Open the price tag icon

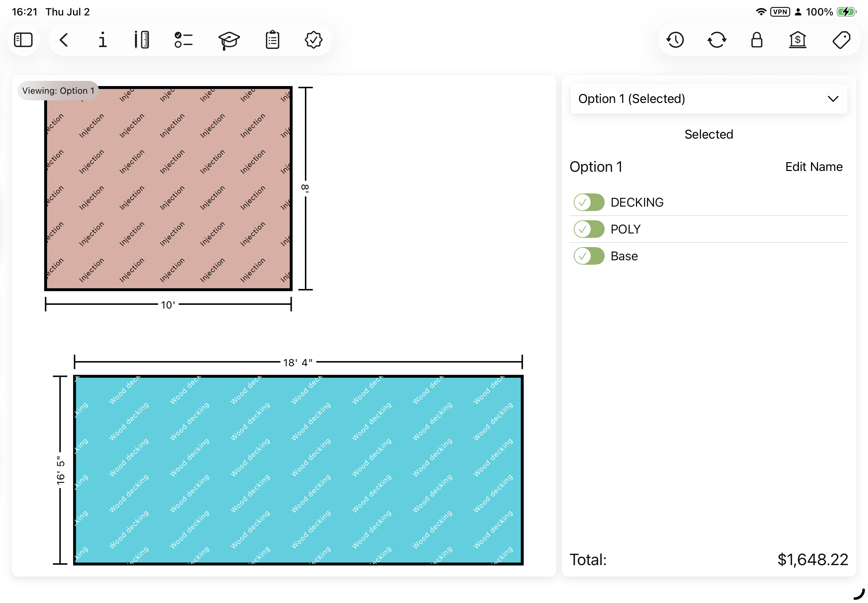point(842,40)
